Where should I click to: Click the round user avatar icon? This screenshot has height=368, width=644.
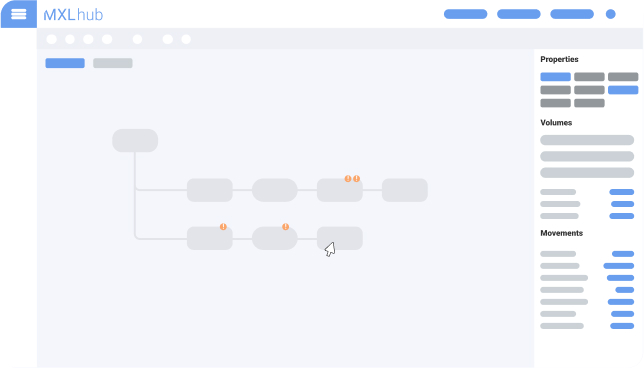(x=611, y=14)
